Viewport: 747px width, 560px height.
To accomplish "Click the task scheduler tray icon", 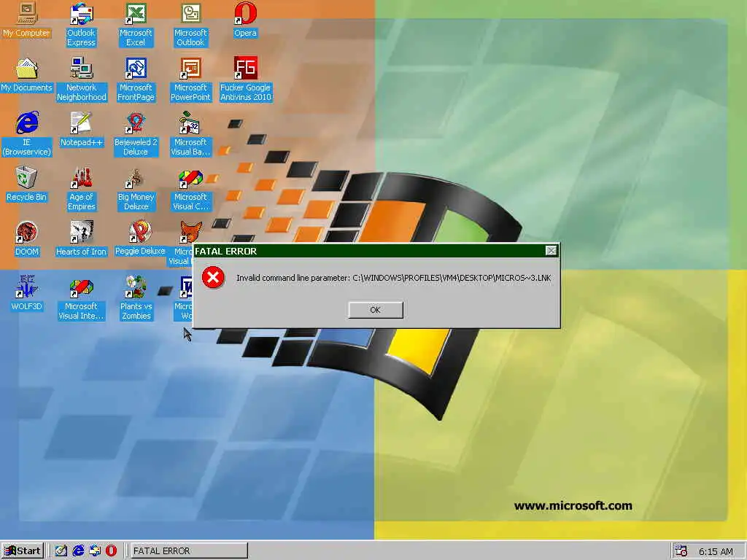I will click(x=681, y=551).
